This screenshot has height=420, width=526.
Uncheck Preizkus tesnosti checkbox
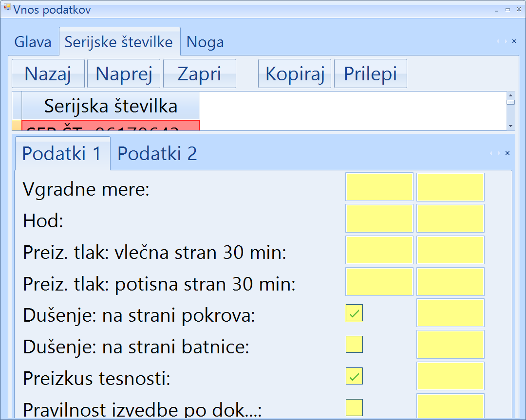[x=354, y=376]
